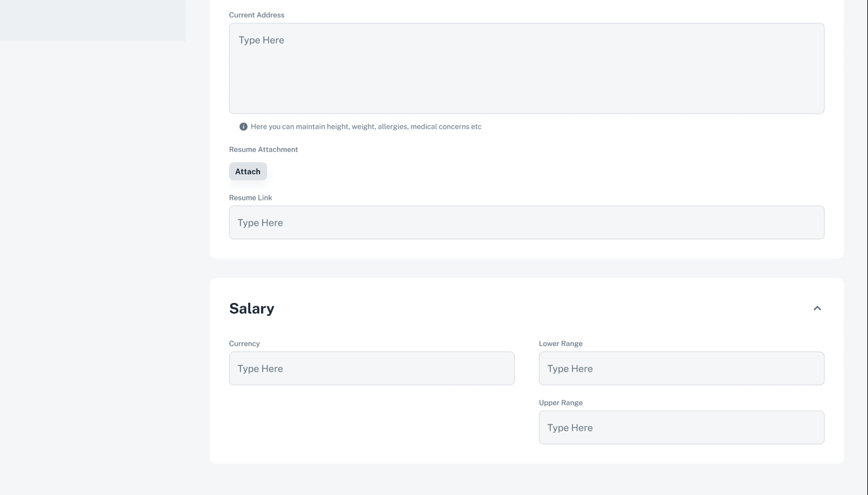Click the Lower Range label
Viewport: 868px width, 495px height.
click(561, 344)
